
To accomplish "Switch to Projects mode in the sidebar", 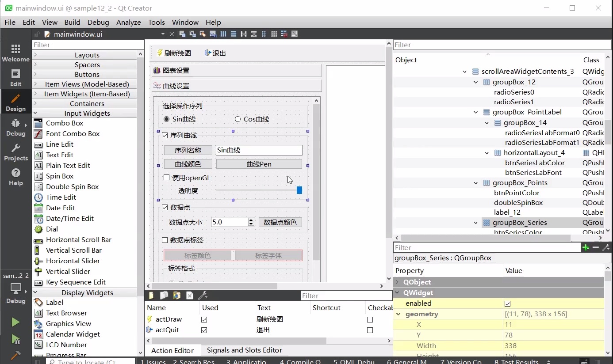I will (15, 152).
